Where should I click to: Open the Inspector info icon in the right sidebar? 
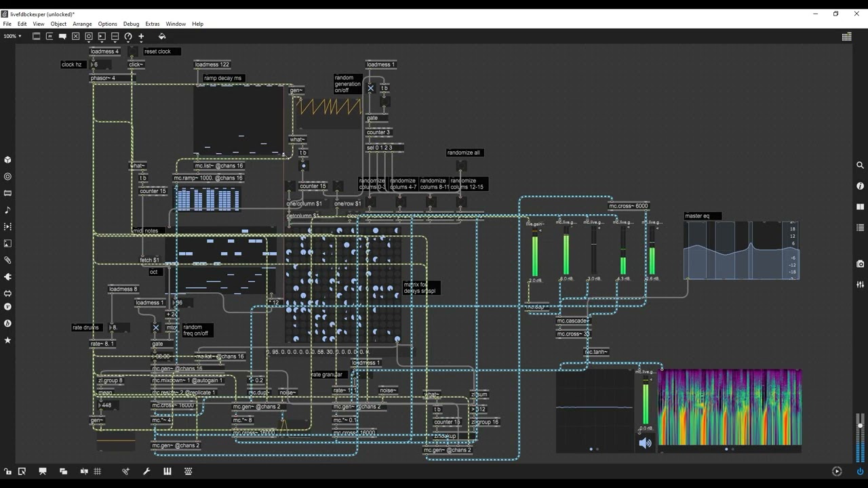[860, 186]
